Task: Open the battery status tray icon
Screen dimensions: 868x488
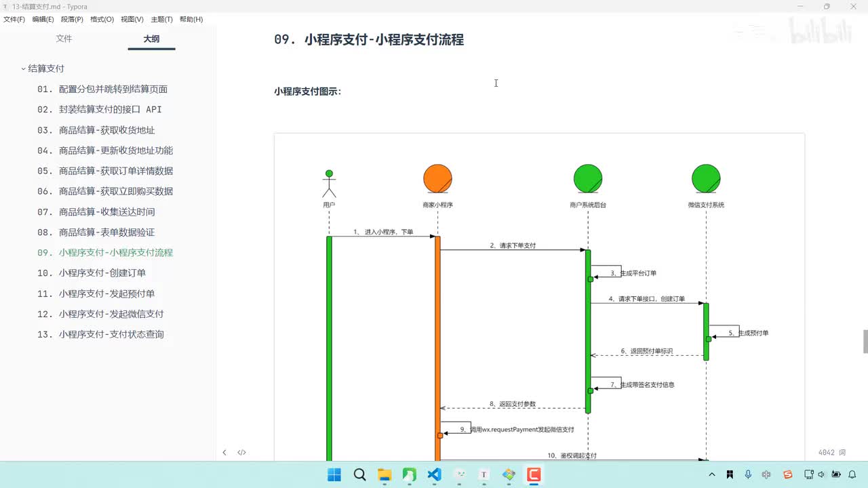Action: pyautogui.click(x=837, y=474)
